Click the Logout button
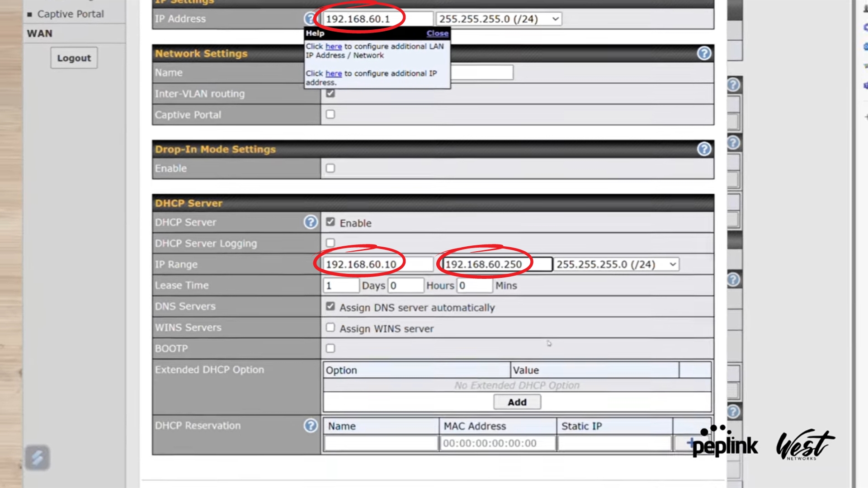 pos(74,58)
